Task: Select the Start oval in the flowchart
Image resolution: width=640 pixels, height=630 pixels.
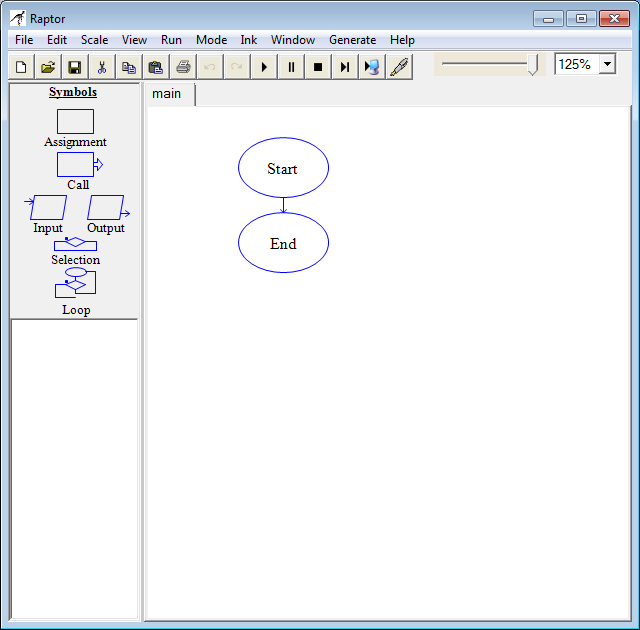Action: point(283,168)
